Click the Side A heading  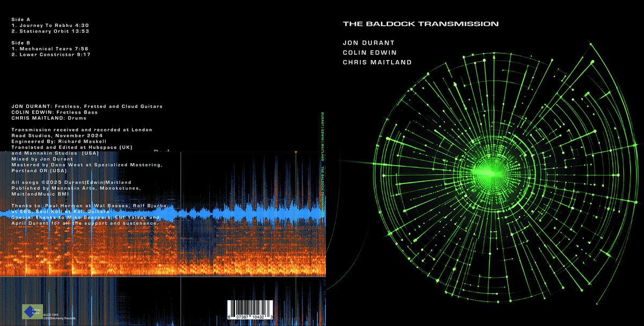tap(21, 18)
